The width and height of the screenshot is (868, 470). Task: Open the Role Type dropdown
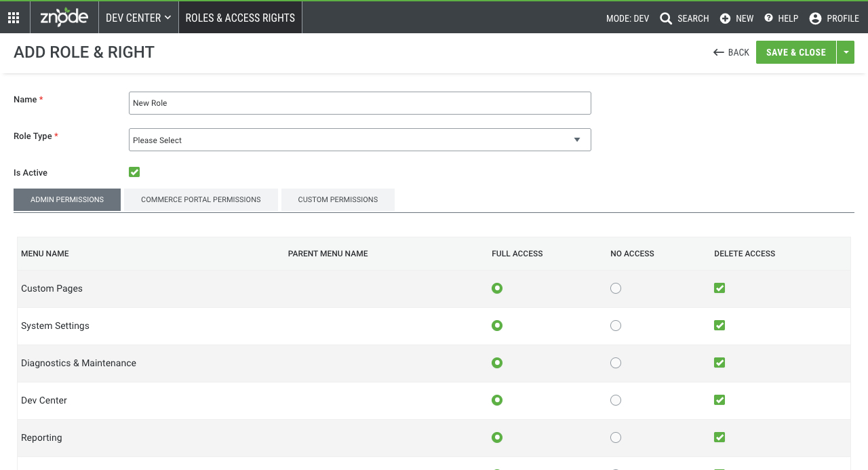360,140
